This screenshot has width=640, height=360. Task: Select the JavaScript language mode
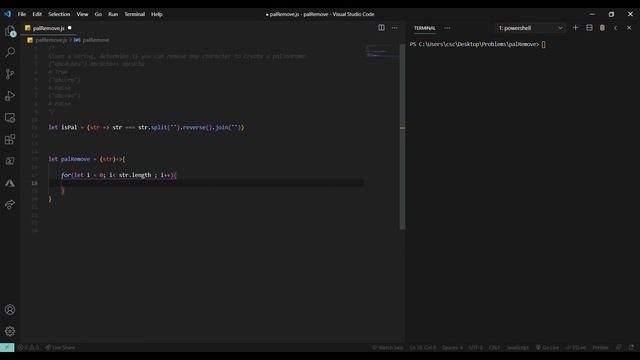point(518,347)
